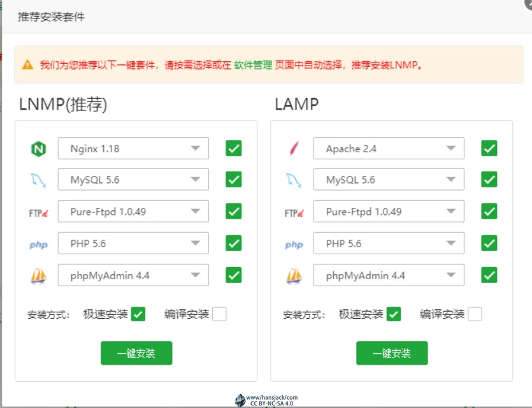Click the phpMyAdmin sailboat icon in LNMP
Image resolution: width=532 pixels, height=408 pixels.
38,276
